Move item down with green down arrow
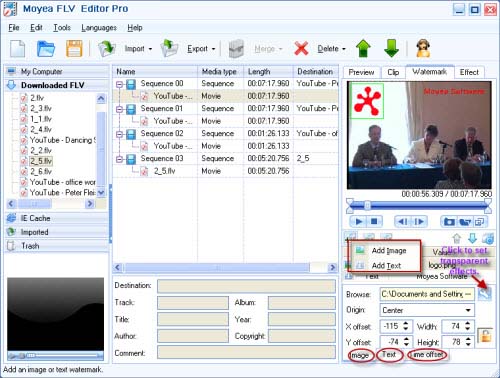Image resolution: width=500 pixels, height=378 pixels. [x=391, y=49]
